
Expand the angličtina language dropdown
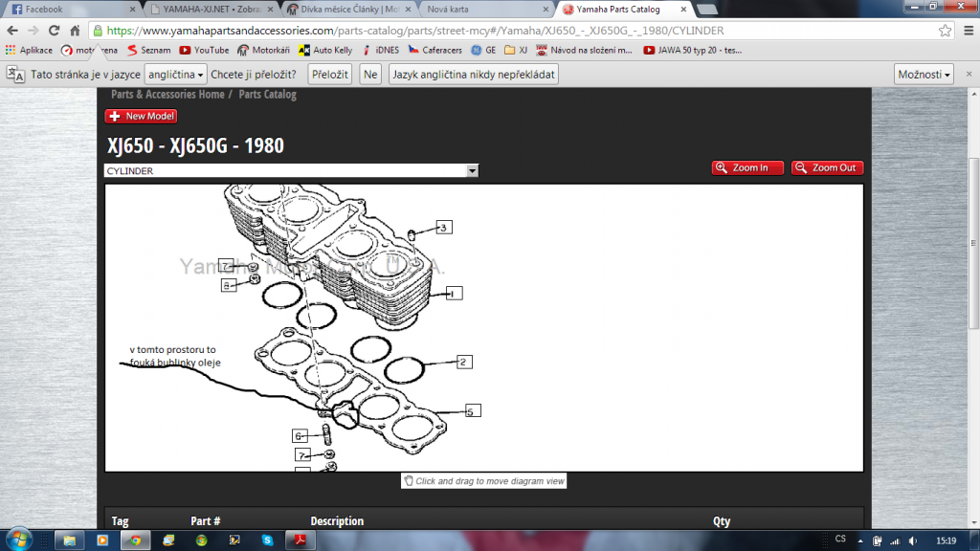[x=176, y=75]
